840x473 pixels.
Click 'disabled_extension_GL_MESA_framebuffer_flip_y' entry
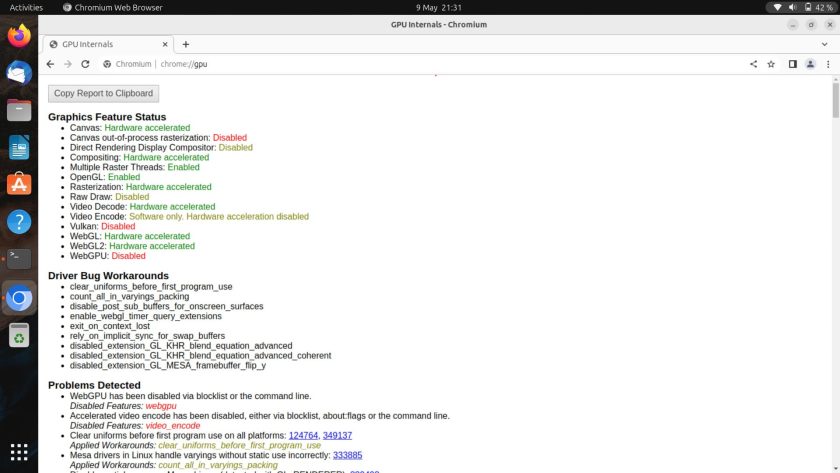tap(168, 366)
